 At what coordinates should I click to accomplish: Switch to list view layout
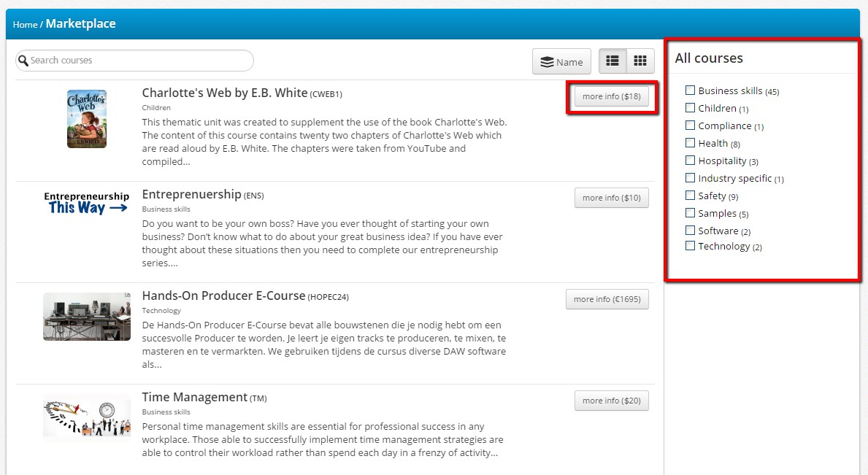613,62
